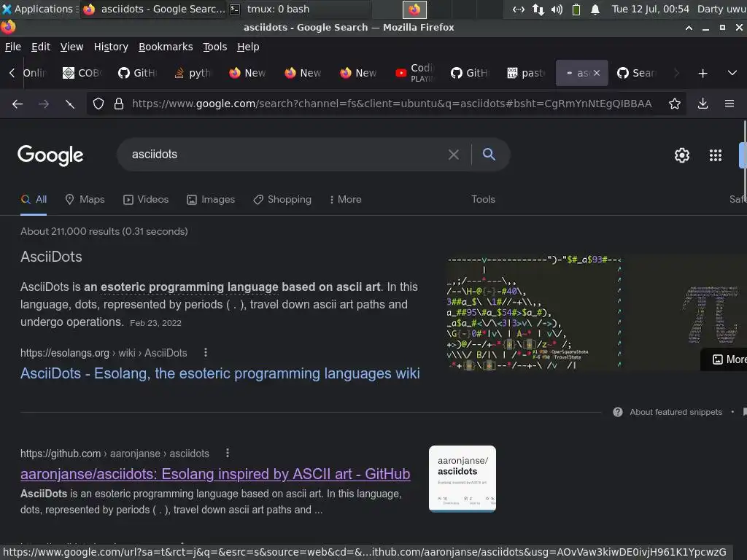
Task: Bookmark this page with the star icon
Action: 674,104
